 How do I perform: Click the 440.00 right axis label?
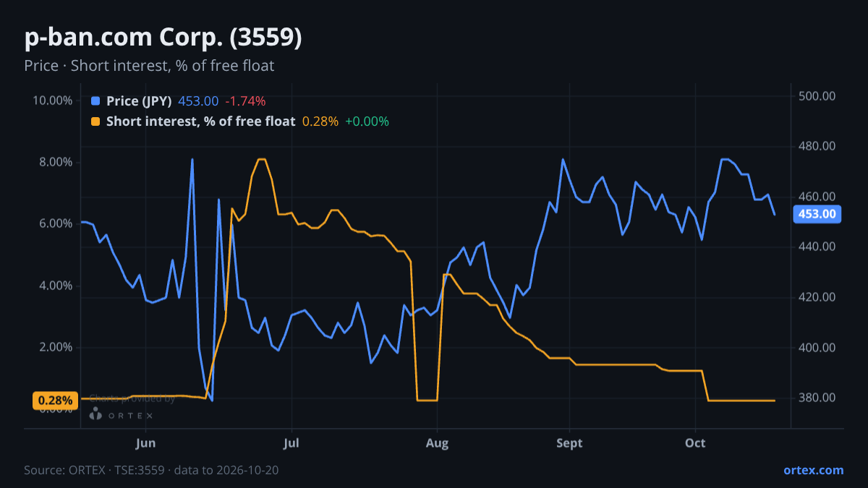point(817,247)
